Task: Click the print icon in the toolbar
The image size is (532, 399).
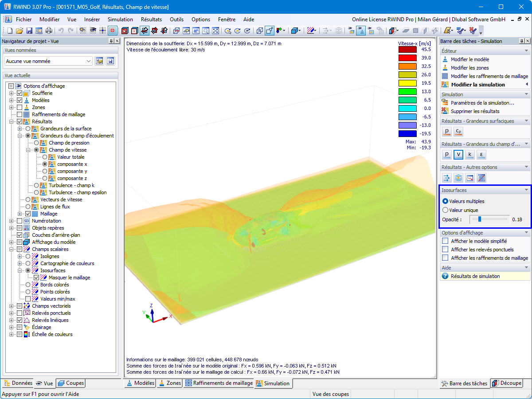Action: [48, 30]
